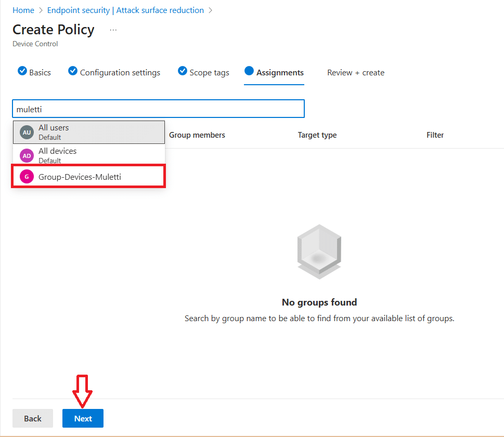Click the AU avatar icon for All users
The image size is (504, 437).
[27, 133]
